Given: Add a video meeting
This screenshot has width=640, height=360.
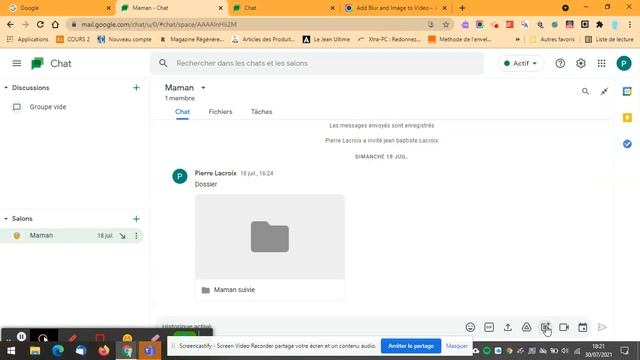Looking at the screenshot, I should (564, 327).
